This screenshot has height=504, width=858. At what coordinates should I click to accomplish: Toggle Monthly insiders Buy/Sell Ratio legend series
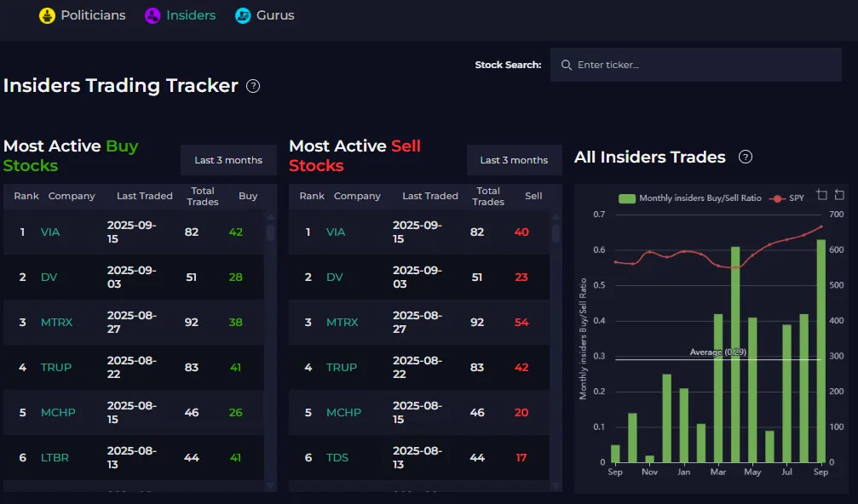689,198
